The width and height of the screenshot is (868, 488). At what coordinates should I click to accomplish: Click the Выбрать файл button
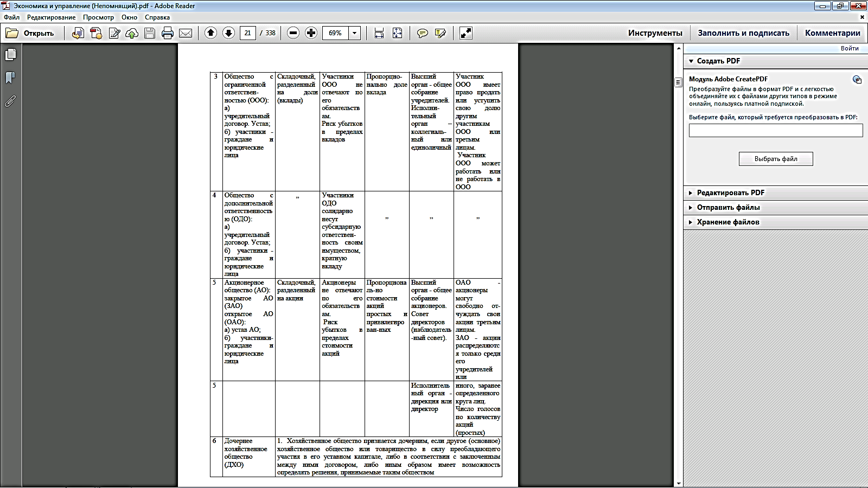tap(776, 159)
